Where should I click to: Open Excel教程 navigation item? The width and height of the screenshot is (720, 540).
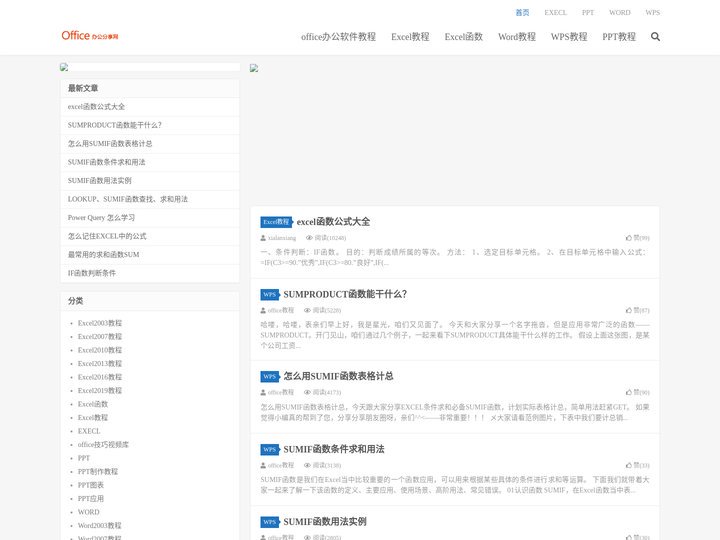[x=410, y=37]
